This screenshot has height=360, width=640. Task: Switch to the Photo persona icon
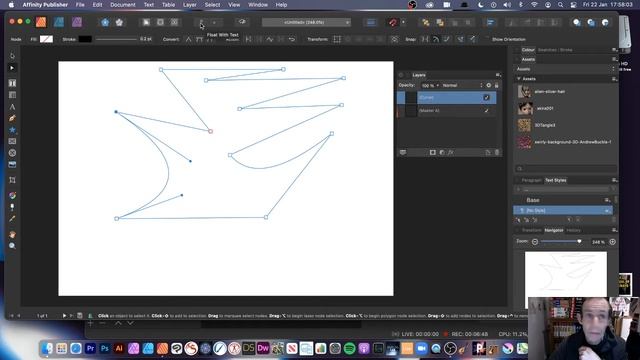(77, 22)
